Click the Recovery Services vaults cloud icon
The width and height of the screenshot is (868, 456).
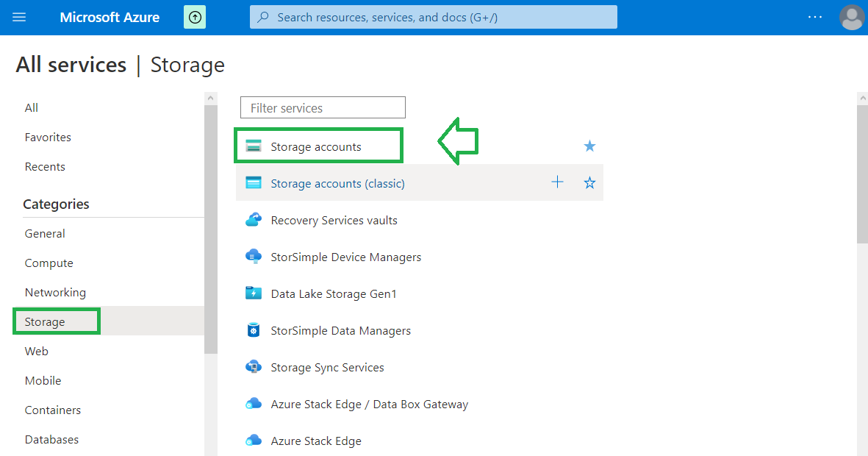(x=254, y=220)
